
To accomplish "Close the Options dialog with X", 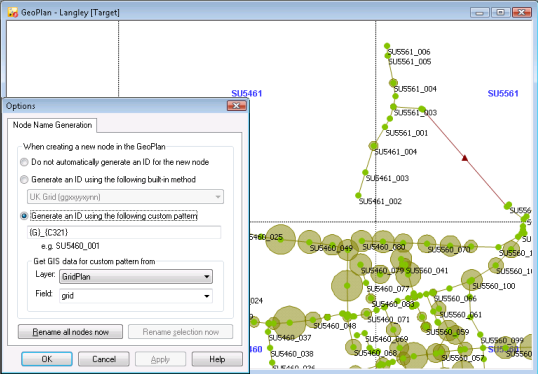I will click(x=236, y=106).
